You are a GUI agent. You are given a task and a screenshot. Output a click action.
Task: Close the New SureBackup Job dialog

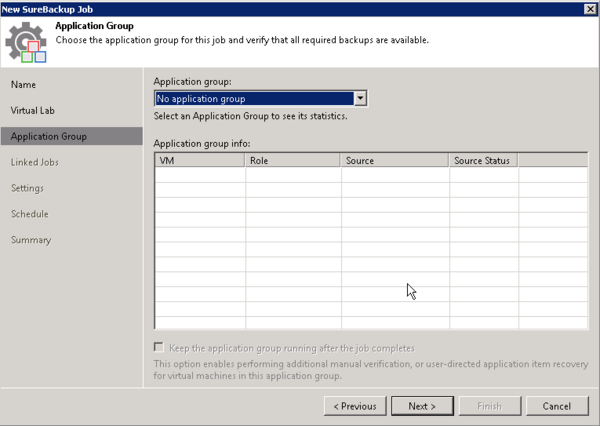click(x=590, y=8)
